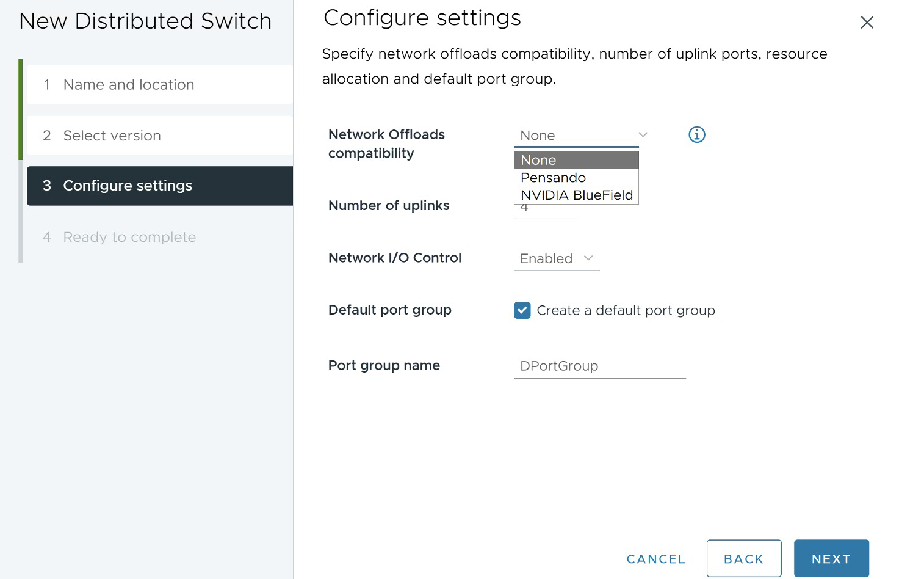Focus the Port group name field
Viewport: 924px width, 579px height.
point(599,366)
